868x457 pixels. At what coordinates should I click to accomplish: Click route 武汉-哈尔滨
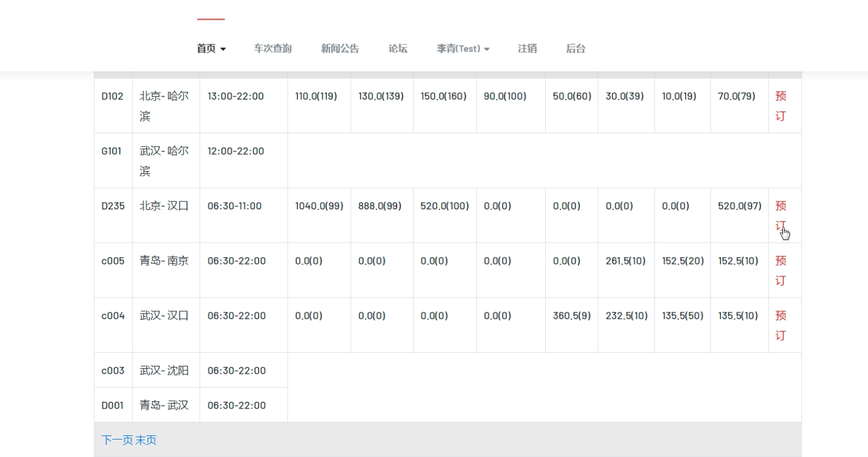pos(164,161)
